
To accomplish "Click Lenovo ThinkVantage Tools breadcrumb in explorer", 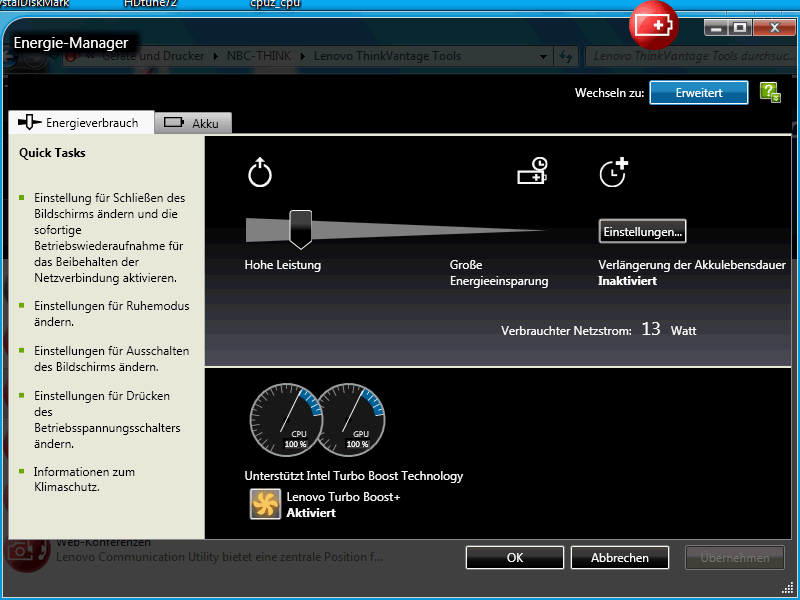I will (x=387, y=56).
